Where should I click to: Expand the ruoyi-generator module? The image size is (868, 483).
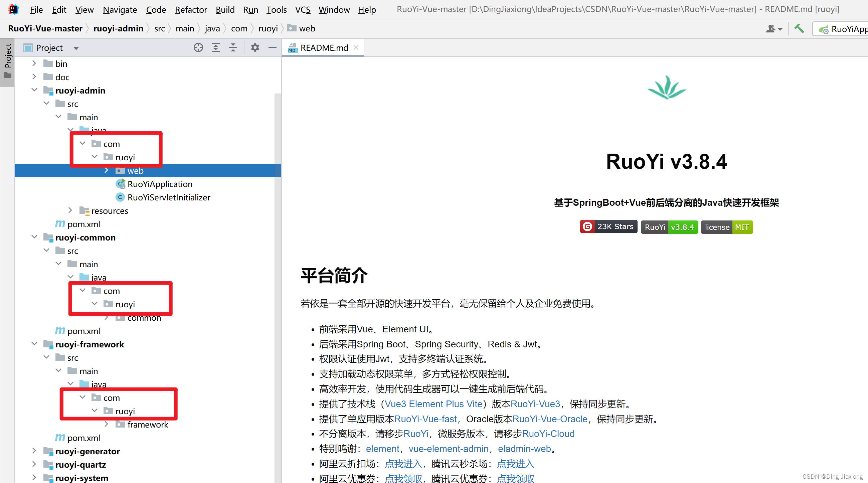pos(34,450)
